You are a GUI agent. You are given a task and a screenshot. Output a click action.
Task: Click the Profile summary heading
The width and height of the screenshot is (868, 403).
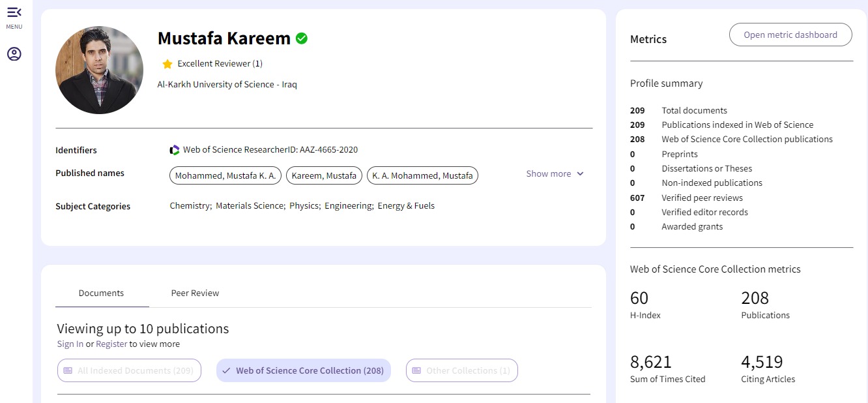tap(667, 83)
